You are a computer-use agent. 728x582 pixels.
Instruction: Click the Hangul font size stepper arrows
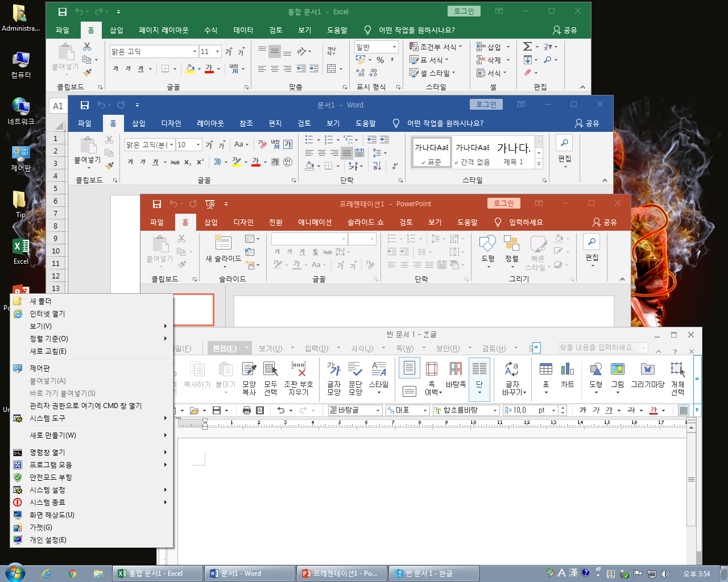tap(562, 410)
